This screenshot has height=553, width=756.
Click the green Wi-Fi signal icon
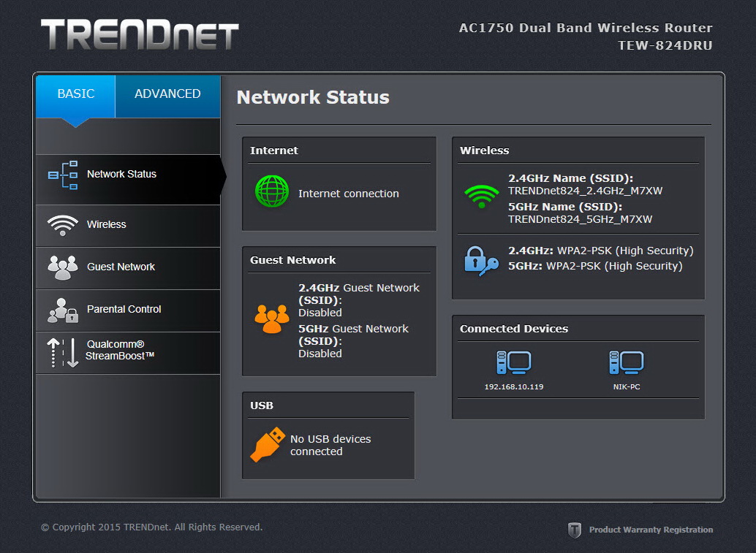point(482,197)
